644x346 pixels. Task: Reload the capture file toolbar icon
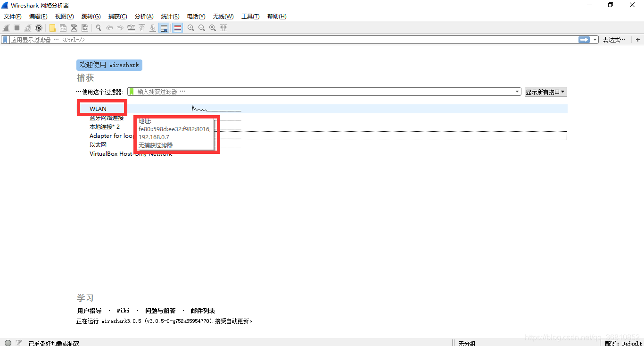(85, 28)
